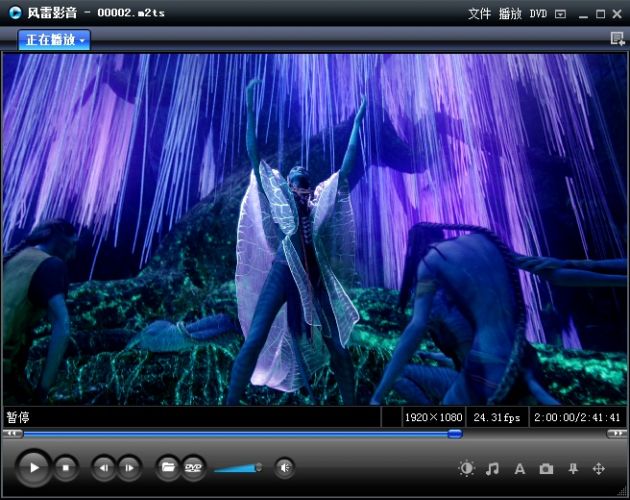Click the seek bar handle
The width and height of the screenshot is (630, 500).
(455, 434)
